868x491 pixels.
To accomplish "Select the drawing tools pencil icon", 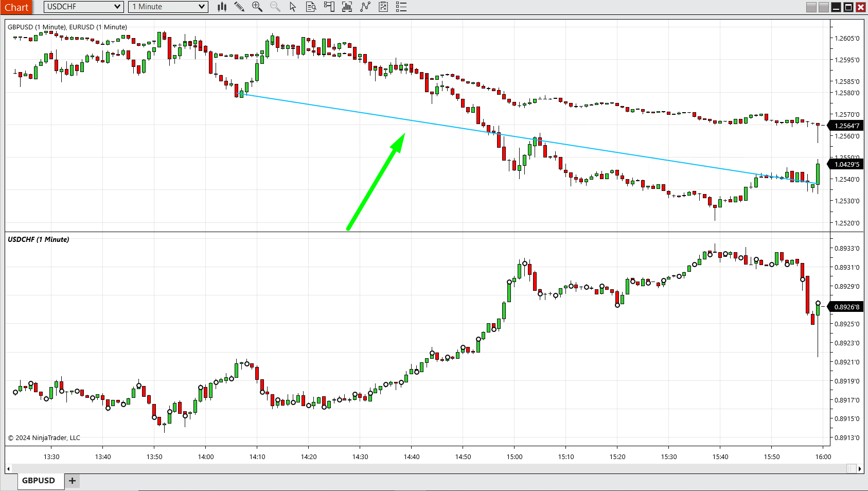I will pyautogui.click(x=239, y=7).
